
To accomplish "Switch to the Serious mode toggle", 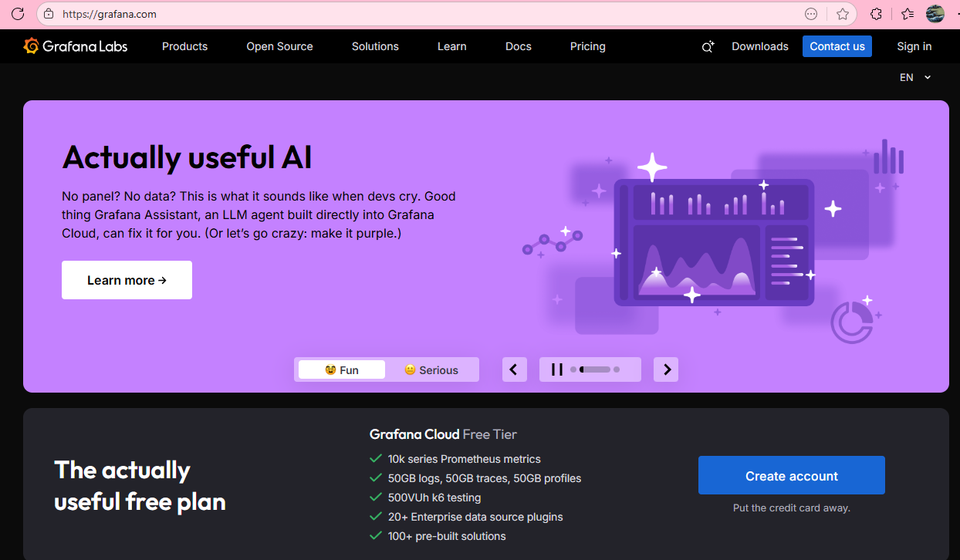I will point(431,369).
